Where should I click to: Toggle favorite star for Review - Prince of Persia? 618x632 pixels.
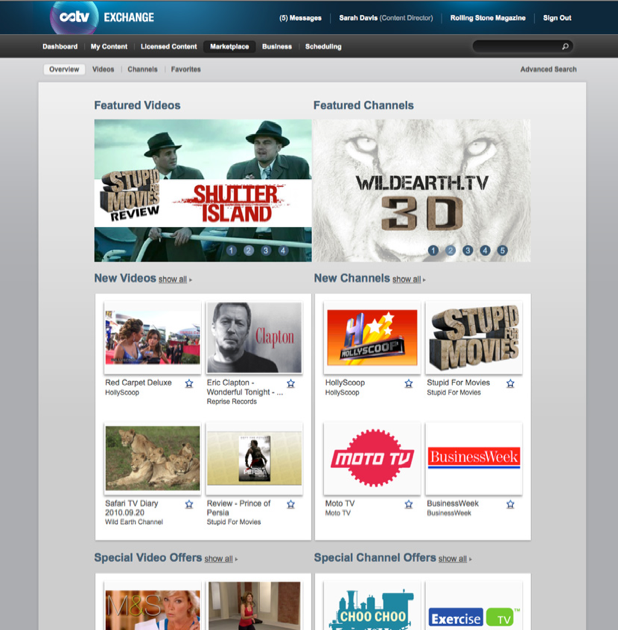tap(291, 505)
